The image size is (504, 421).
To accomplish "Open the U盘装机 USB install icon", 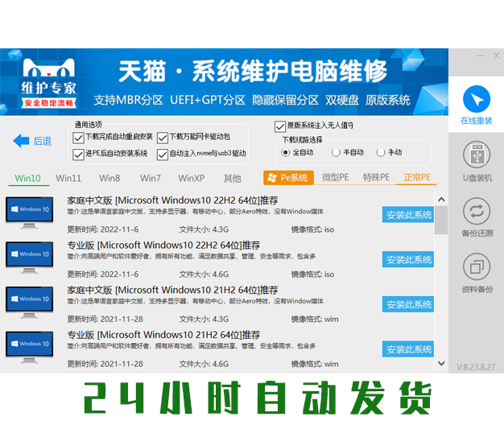I will tap(477, 155).
